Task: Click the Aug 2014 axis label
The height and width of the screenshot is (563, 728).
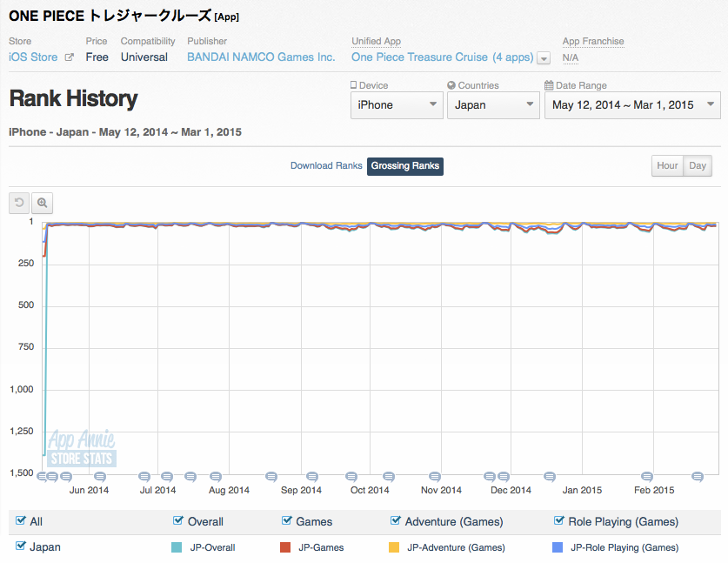Action: coord(229,490)
